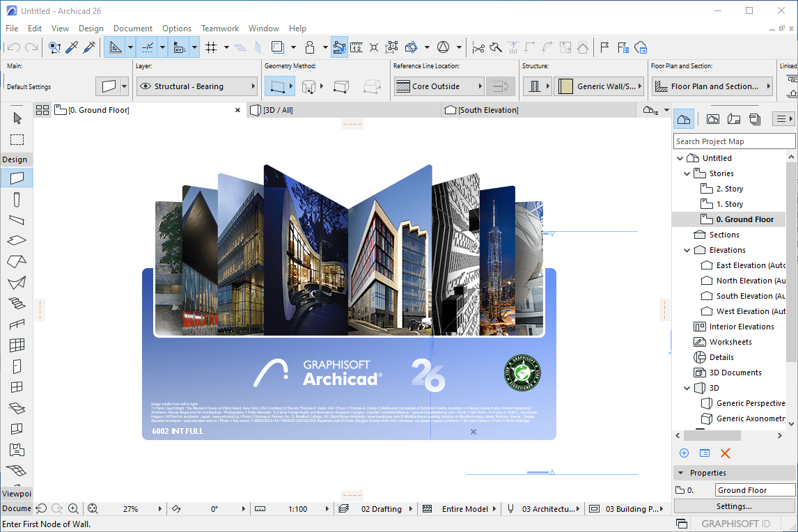
Task: Toggle Suspend Groups lock icon
Action: [309, 48]
